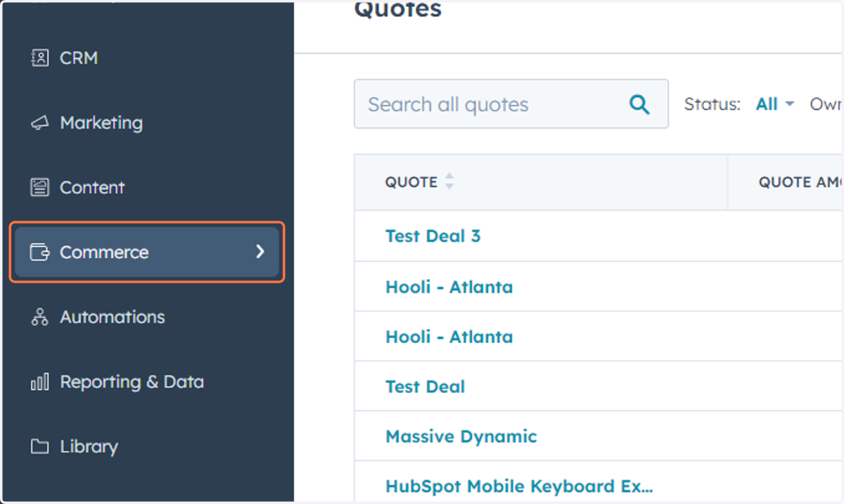844x504 pixels.
Task: Click the Content page icon
Action: pos(40,188)
